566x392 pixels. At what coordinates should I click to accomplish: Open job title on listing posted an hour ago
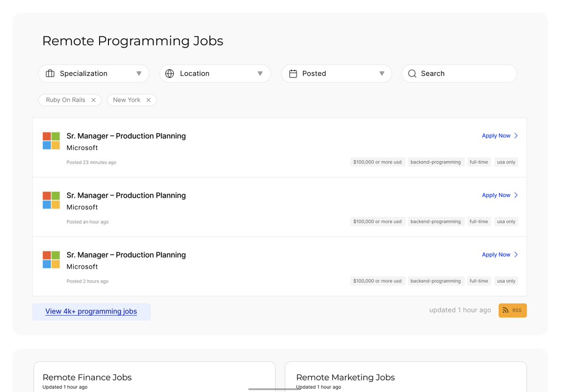pos(126,195)
